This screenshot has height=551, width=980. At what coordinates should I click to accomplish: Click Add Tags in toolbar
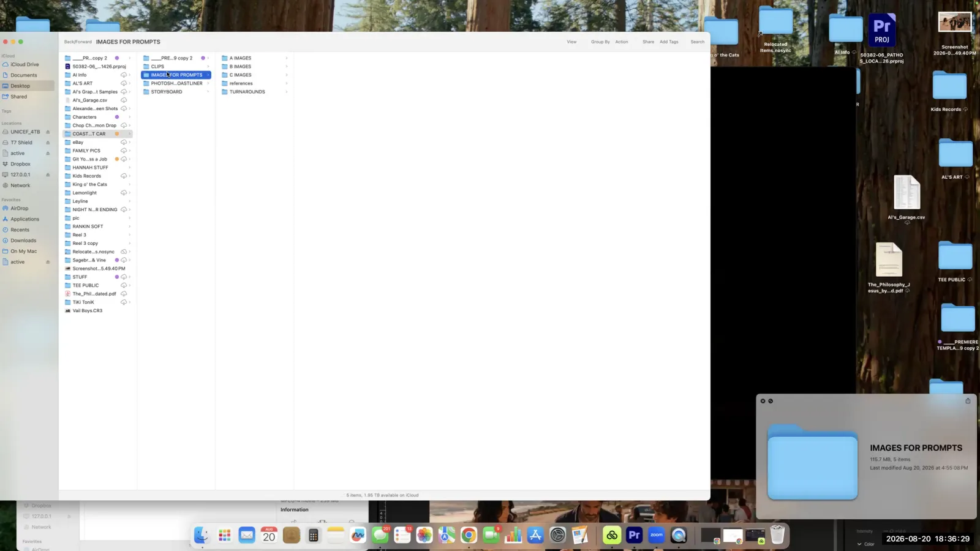point(669,42)
